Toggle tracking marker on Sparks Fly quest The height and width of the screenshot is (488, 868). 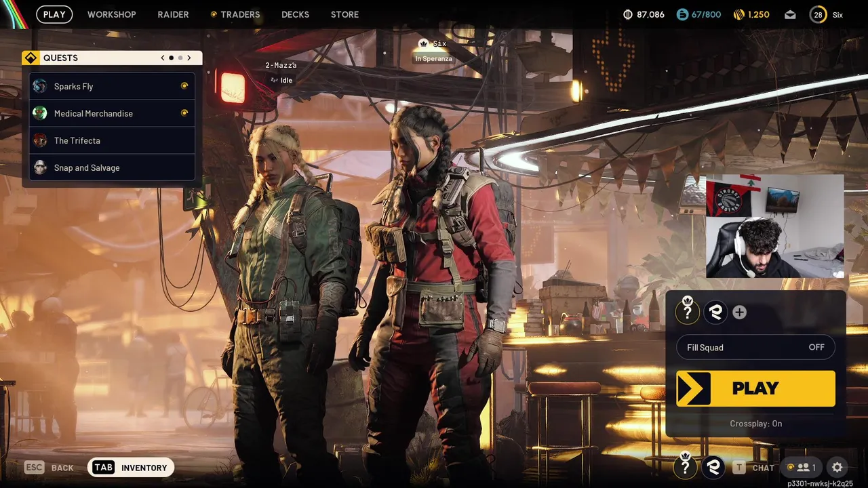(x=184, y=86)
